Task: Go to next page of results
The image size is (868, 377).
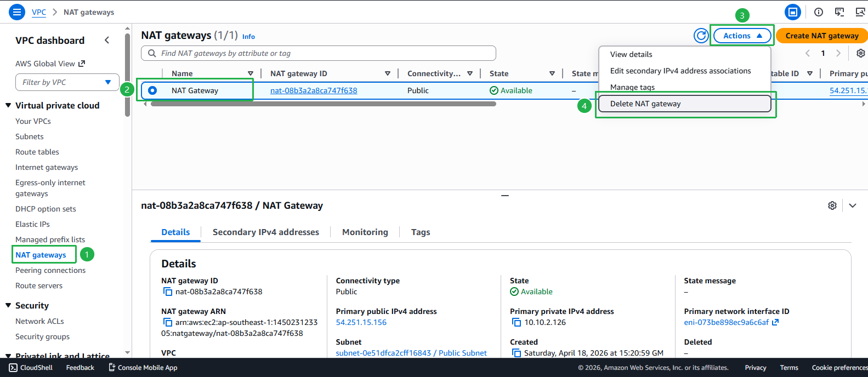Action: [x=838, y=53]
